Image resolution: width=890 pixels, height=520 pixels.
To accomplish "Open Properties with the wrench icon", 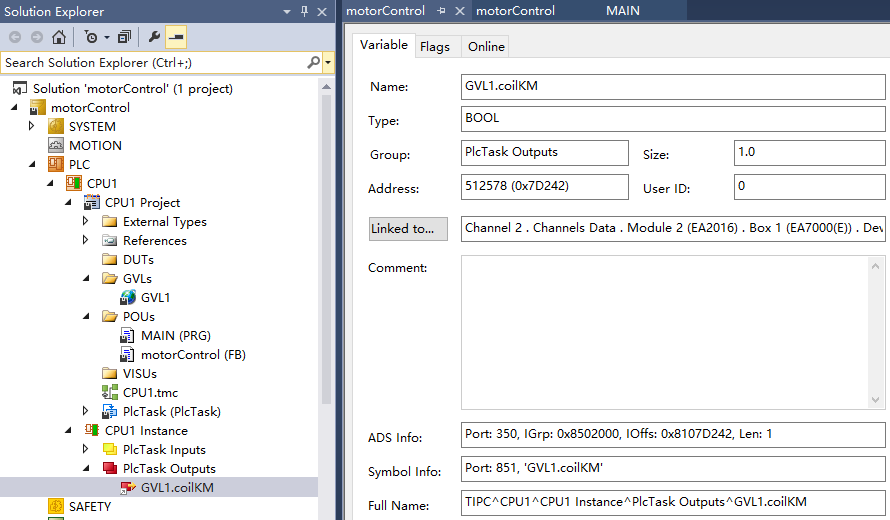I will pyautogui.click(x=154, y=37).
